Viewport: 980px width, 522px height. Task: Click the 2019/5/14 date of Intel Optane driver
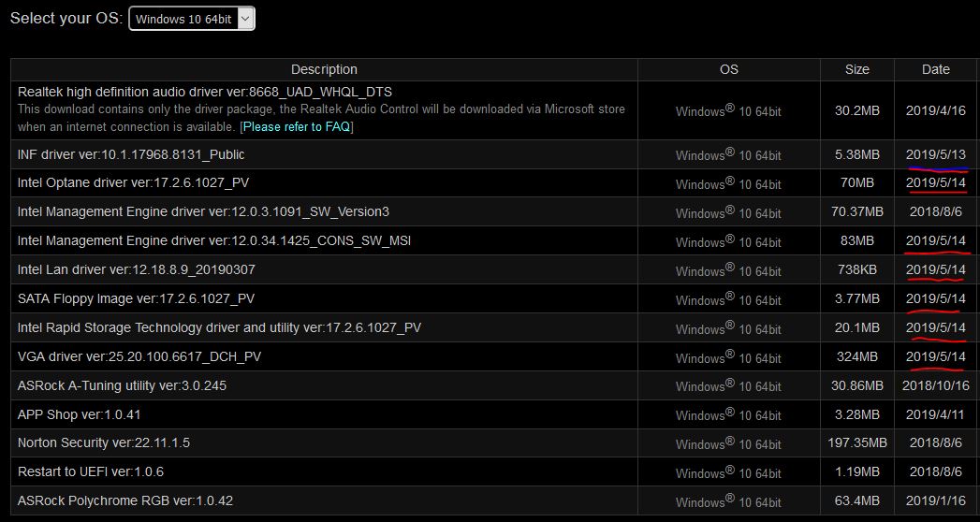click(936, 183)
